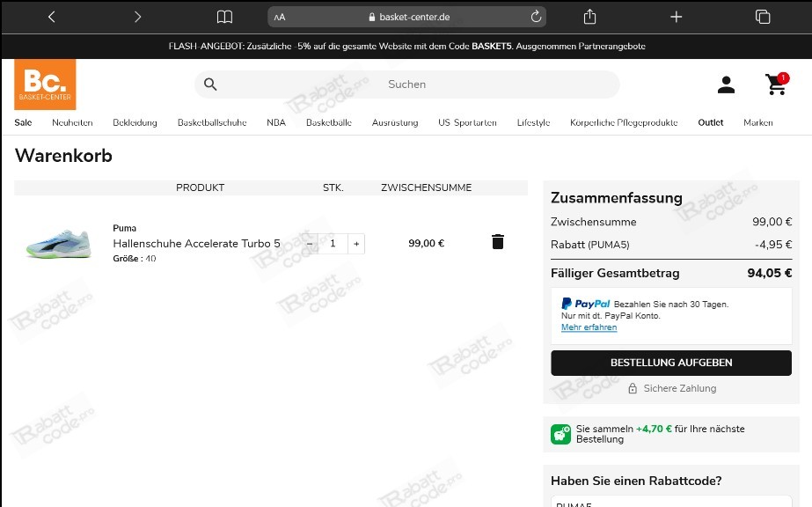Go back with the browser back arrow
This screenshot has width=812, height=507.
tap(51, 17)
